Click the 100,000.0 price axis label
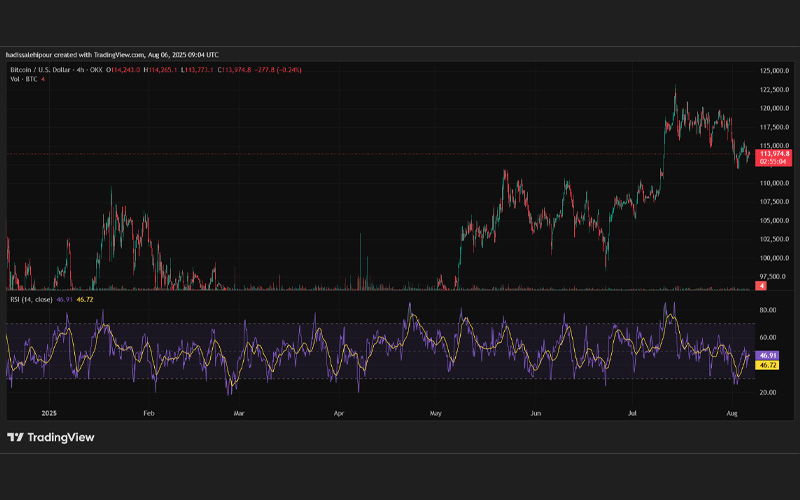 774,258
